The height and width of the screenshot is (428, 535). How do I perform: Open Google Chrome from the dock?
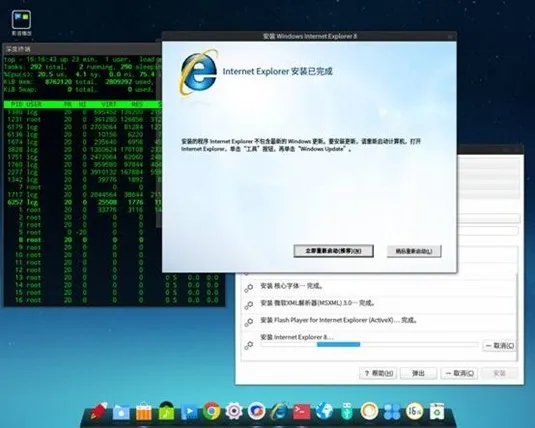tap(212, 411)
